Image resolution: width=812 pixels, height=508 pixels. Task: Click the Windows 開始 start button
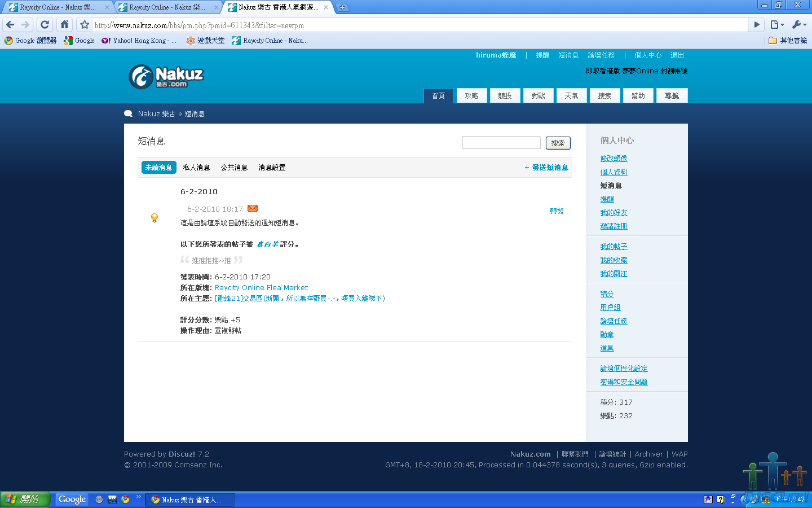(x=25, y=500)
